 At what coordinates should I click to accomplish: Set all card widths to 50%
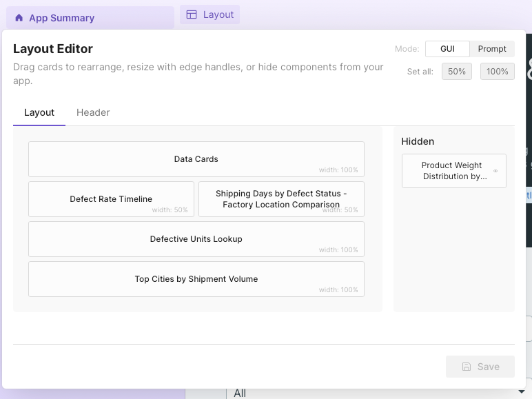(456, 72)
